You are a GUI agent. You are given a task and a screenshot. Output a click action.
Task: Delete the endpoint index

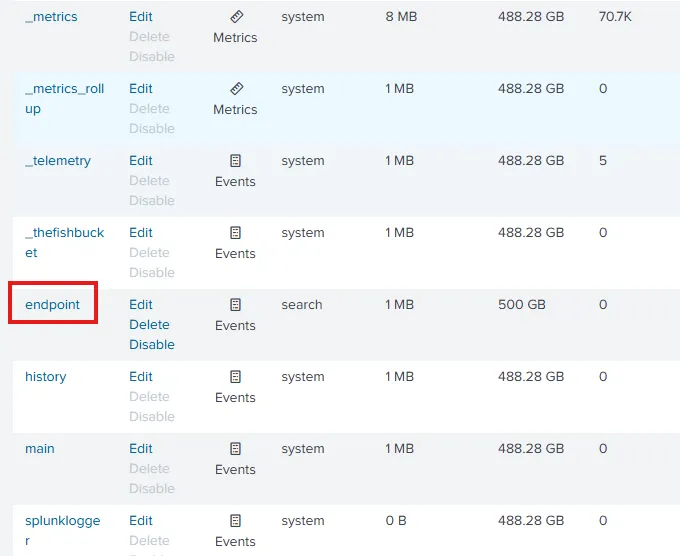point(149,325)
